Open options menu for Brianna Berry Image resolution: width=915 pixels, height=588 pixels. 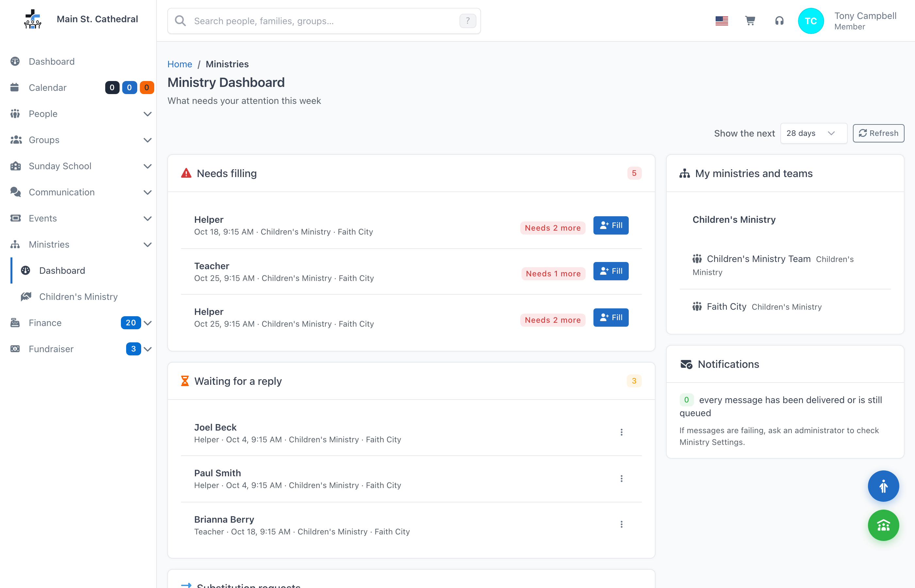pos(621,524)
